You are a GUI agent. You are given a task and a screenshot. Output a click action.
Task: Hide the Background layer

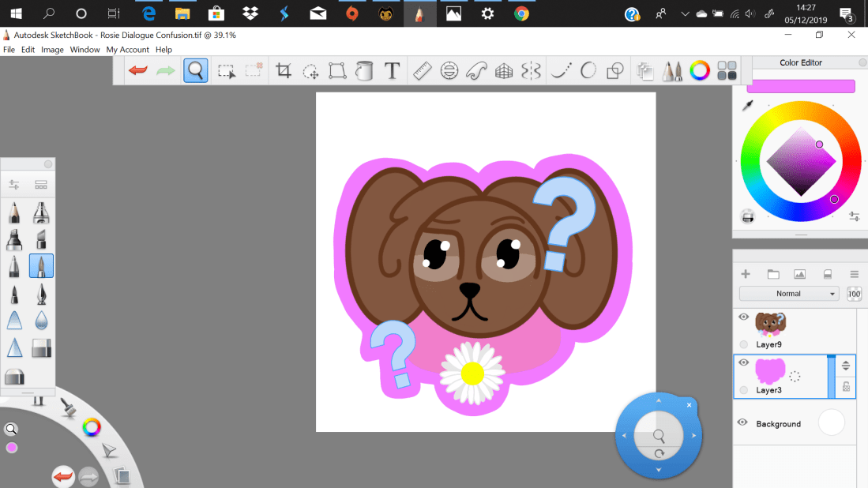[743, 422]
